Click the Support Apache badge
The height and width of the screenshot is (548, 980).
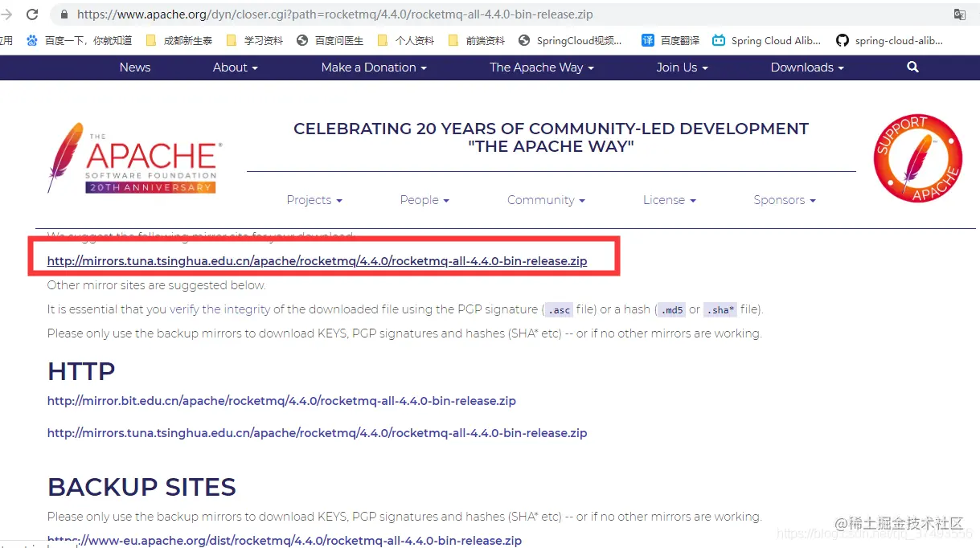[x=917, y=158]
